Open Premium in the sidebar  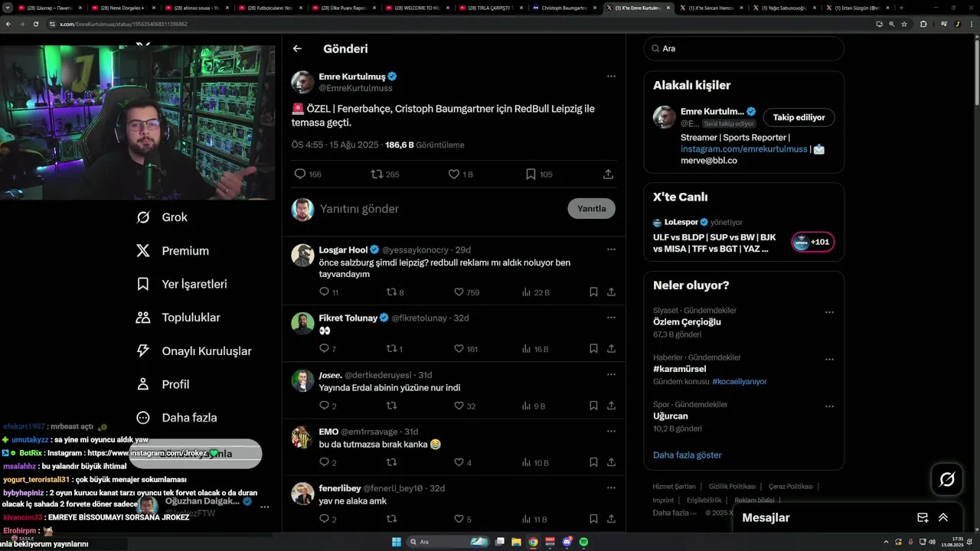pos(172,251)
